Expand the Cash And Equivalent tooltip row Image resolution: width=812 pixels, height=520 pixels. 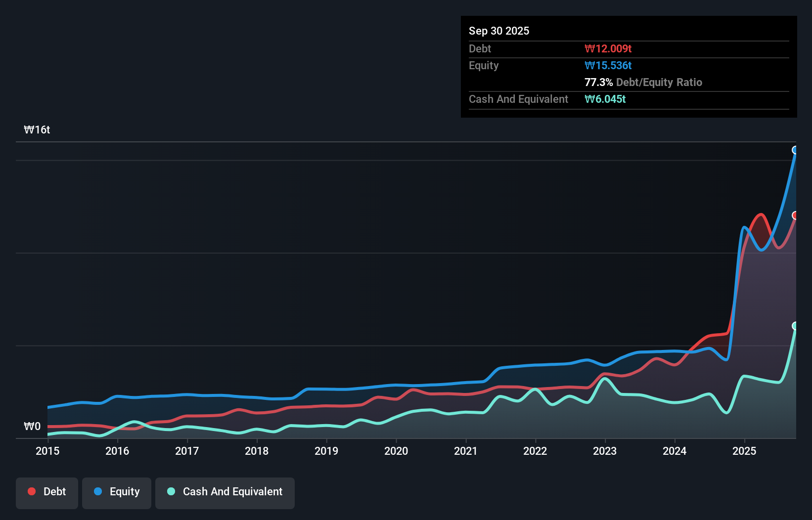(518, 99)
